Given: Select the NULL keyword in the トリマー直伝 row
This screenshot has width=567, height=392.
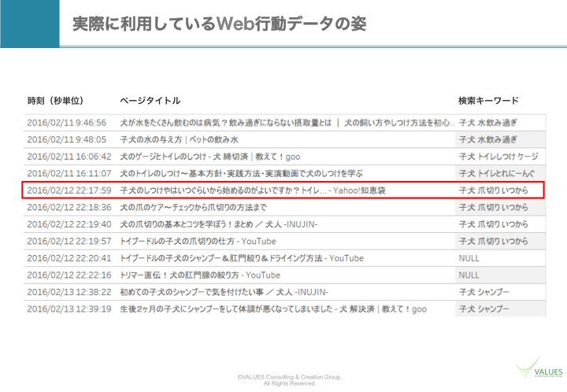Looking at the screenshot, I should (x=469, y=276).
